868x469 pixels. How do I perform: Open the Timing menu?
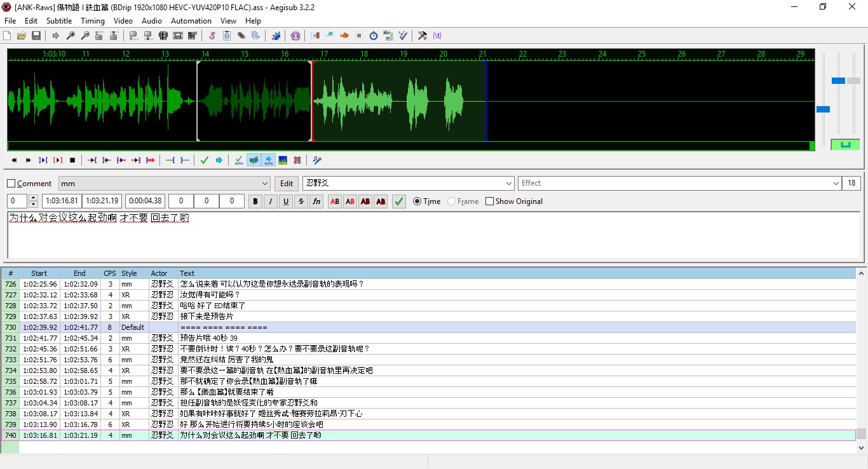click(93, 21)
